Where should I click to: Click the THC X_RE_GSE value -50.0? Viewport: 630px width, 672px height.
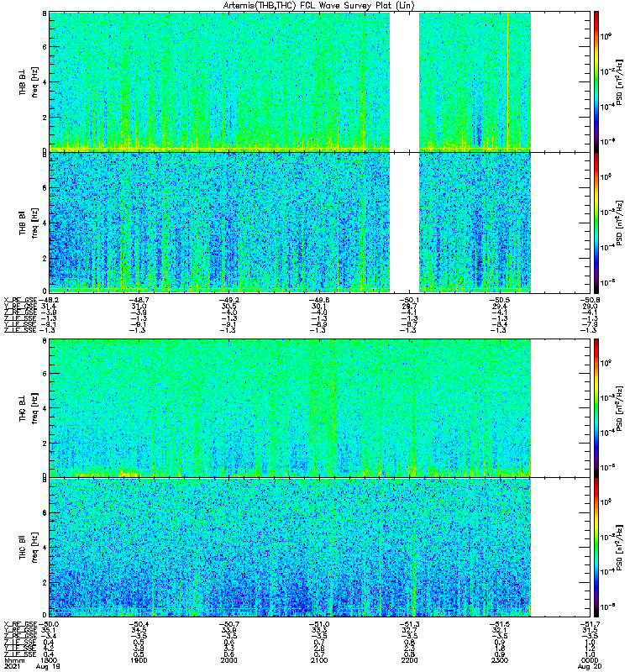pos(49,624)
